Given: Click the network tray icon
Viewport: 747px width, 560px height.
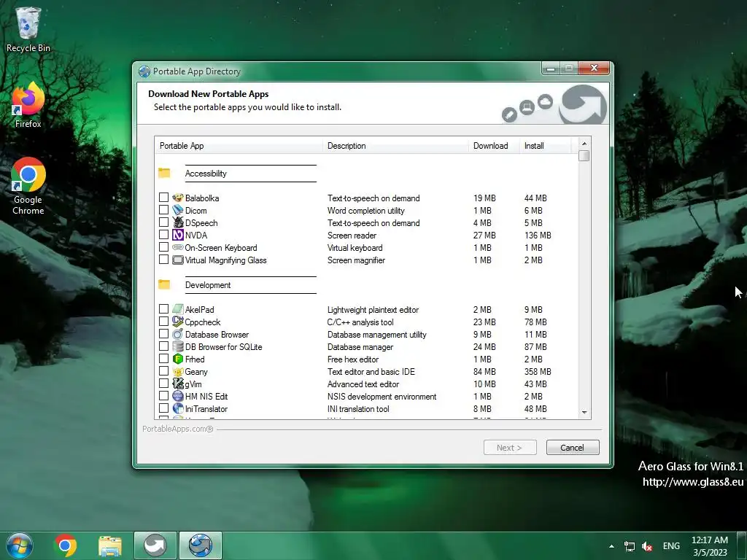Looking at the screenshot, I should 630,546.
